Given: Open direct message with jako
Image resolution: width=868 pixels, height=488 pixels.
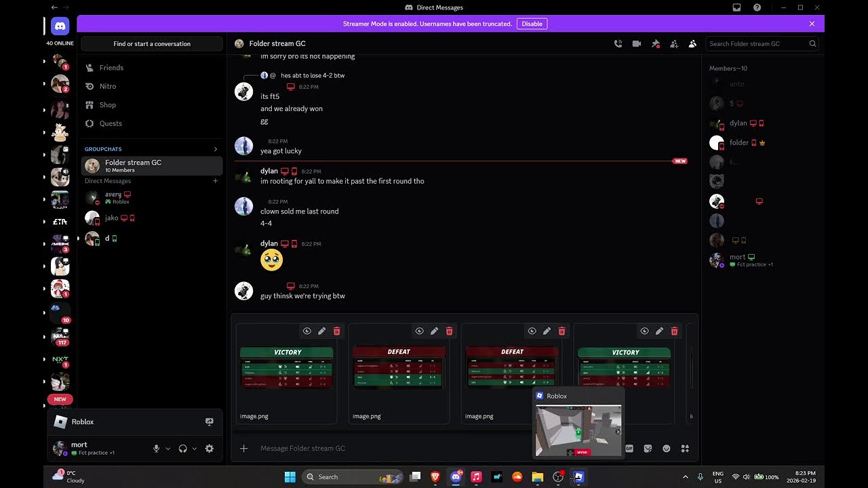Looking at the screenshot, I should point(152,218).
